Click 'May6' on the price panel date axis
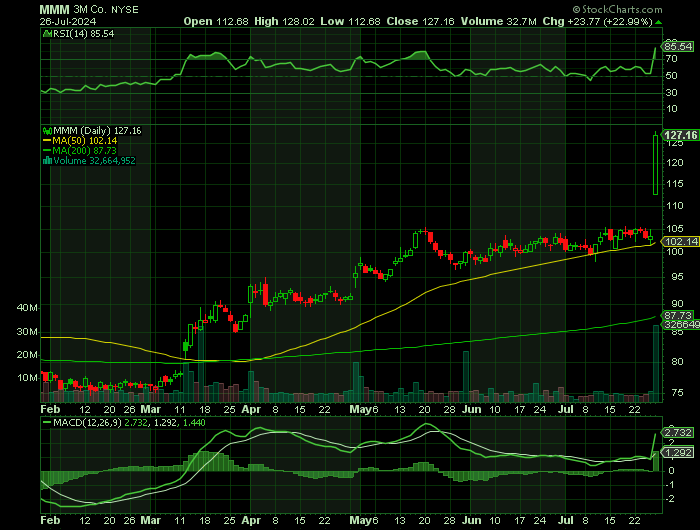 click(x=364, y=409)
